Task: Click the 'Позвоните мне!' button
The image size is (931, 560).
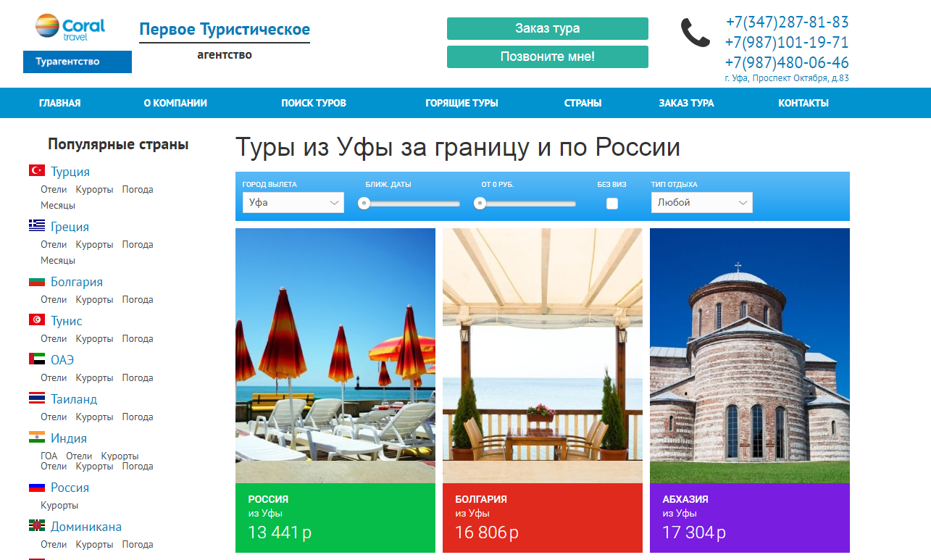Action: pos(548,57)
